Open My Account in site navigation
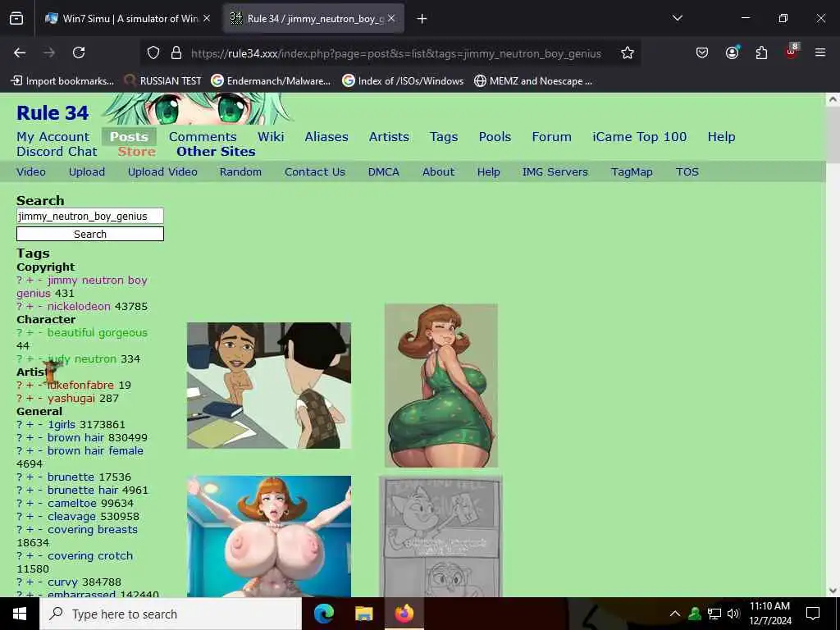 (53, 137)
